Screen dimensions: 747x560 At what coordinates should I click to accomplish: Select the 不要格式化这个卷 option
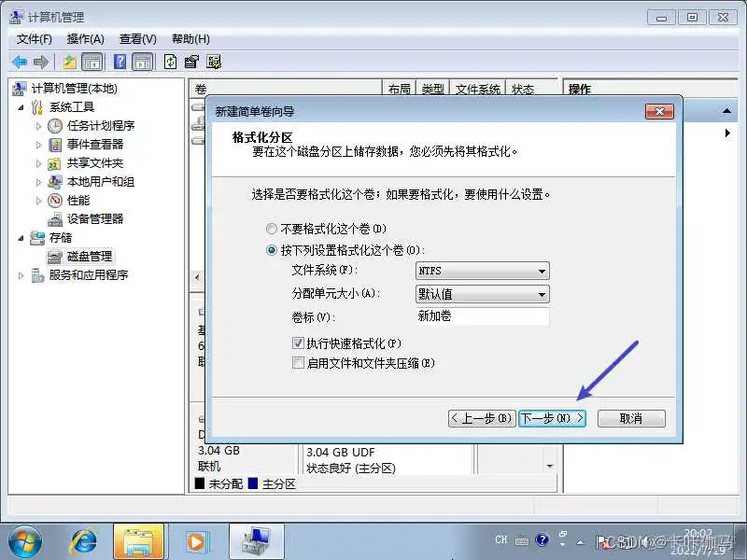272,228
